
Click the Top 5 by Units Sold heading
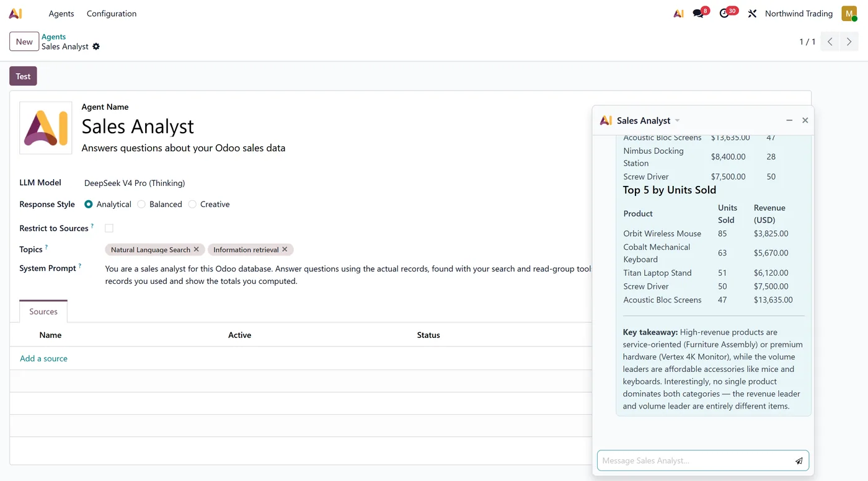(670, 190)
